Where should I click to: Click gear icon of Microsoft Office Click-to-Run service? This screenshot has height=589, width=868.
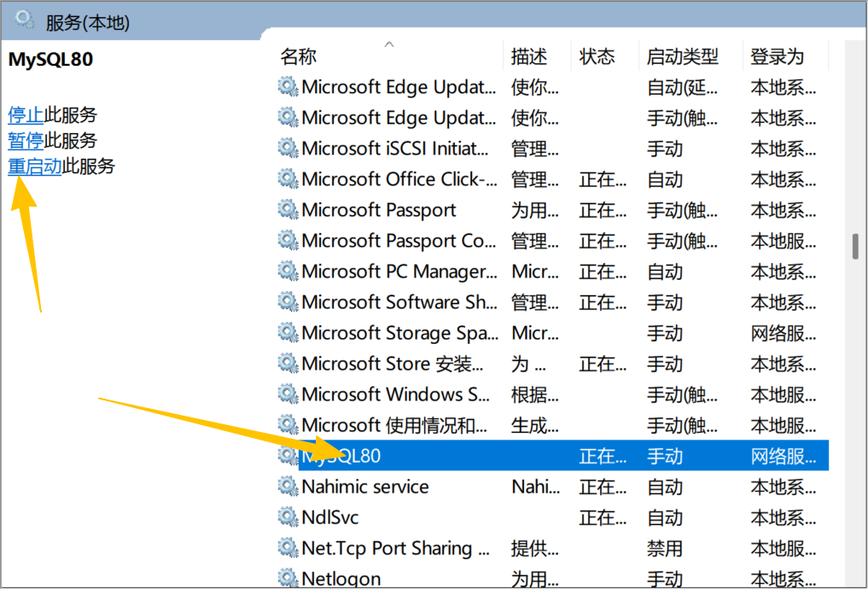point(288,178)
